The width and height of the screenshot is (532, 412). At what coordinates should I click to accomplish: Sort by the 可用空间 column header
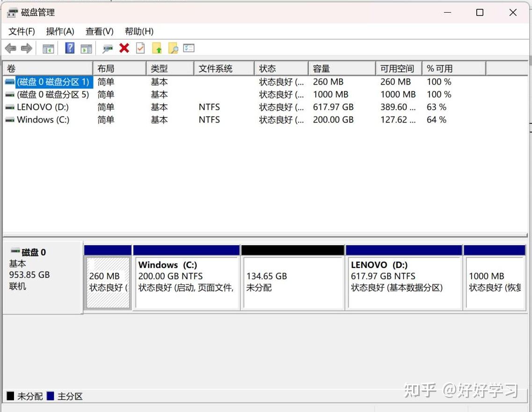(399, 68)
